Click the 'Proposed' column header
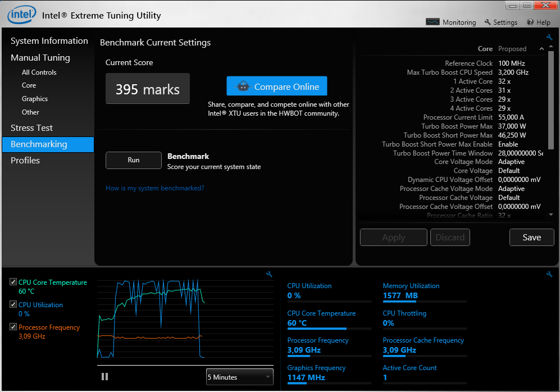Viewport: 560px width, 392px height. pos(512,48)
